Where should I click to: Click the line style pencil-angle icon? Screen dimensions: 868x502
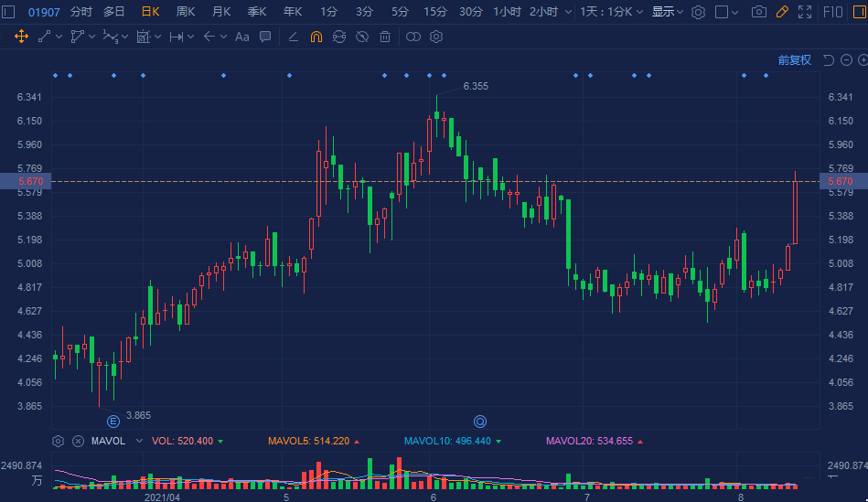click(x=294, y=37)
